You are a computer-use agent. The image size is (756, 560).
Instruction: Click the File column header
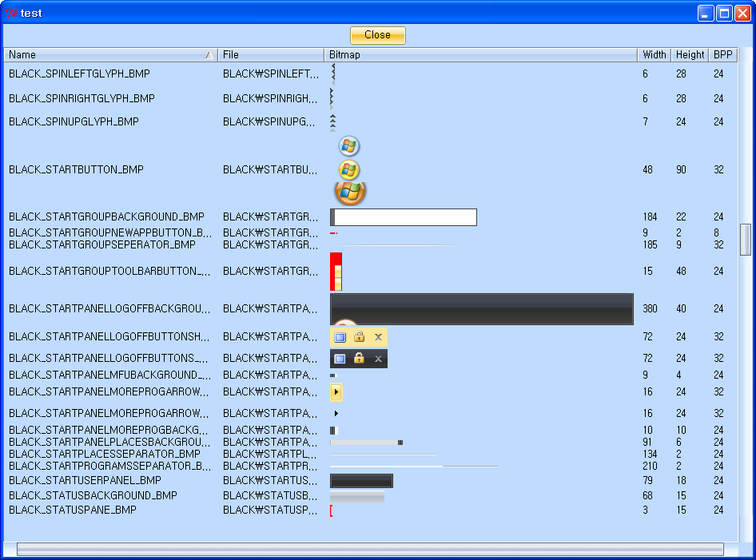[x=270, y=55]
